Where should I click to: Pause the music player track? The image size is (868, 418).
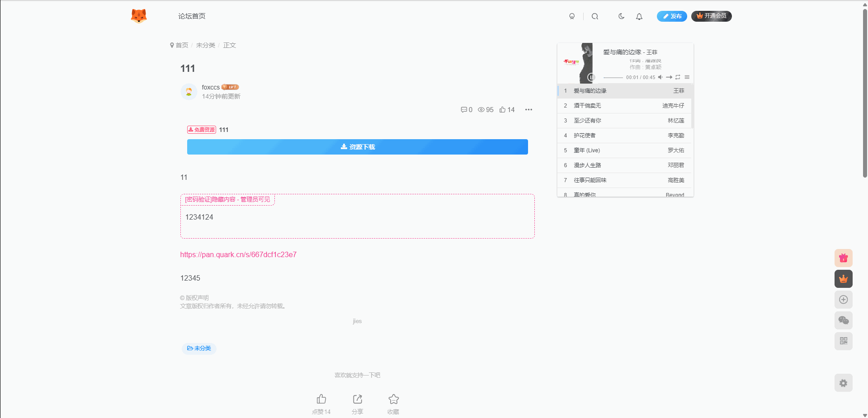[x=591, y=77]
